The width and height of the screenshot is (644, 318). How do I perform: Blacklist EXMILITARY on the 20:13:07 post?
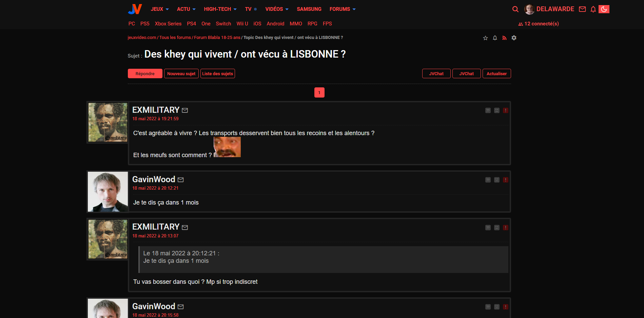tap(497, 228)
